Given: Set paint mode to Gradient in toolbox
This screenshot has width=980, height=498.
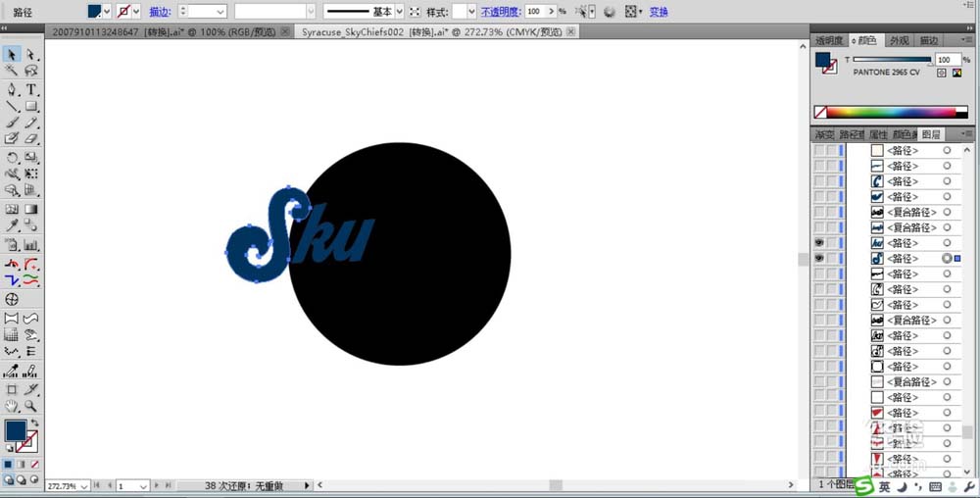Looking at the screenshot, I should point(22,465).
